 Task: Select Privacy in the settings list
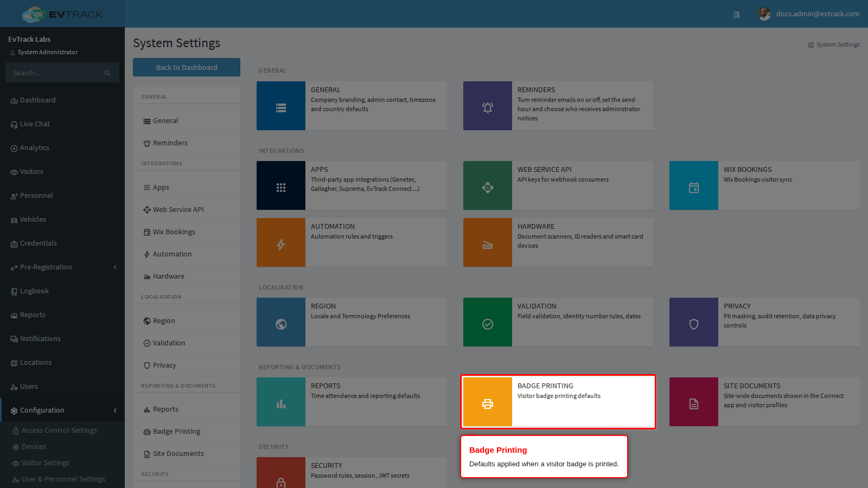(187, 365)
